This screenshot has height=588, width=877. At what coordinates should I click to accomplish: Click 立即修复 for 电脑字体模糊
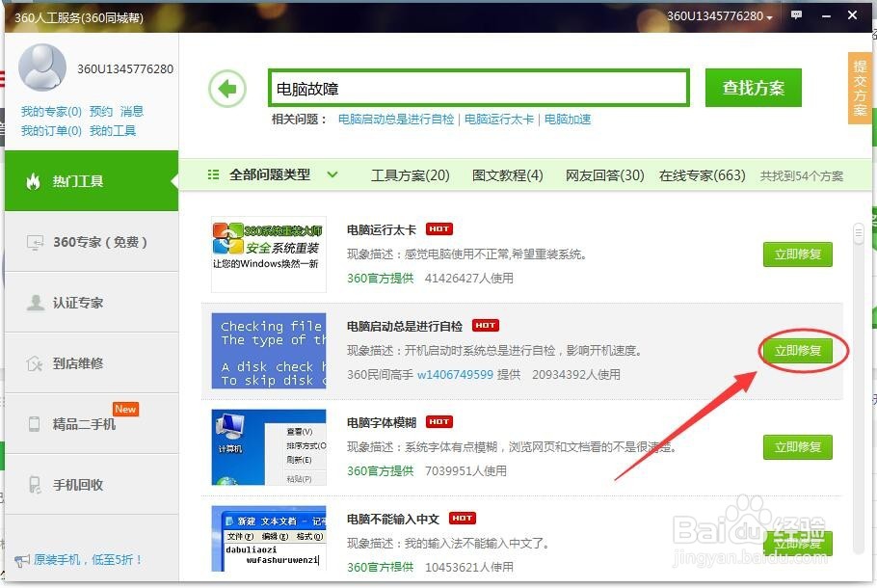point(798,447)
